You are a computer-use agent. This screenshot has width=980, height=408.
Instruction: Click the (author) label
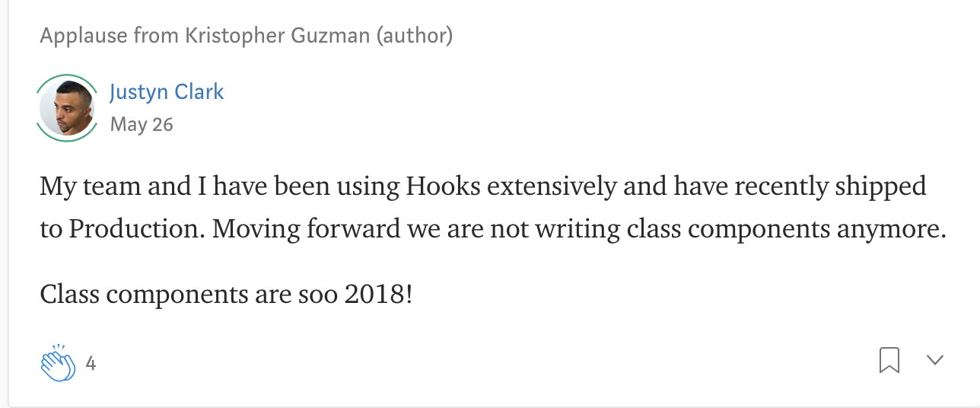(415, 35)
